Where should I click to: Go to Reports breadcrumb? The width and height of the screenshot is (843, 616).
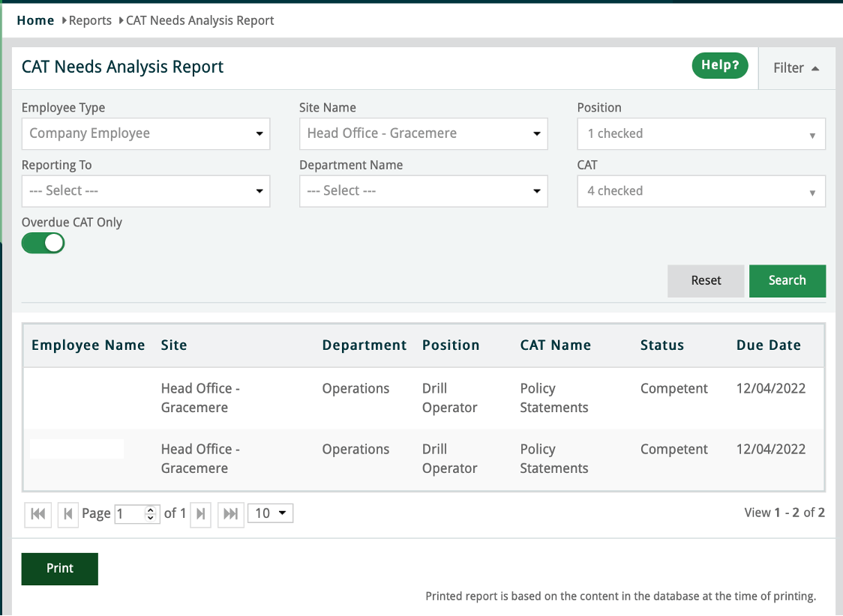coord(90,21)
